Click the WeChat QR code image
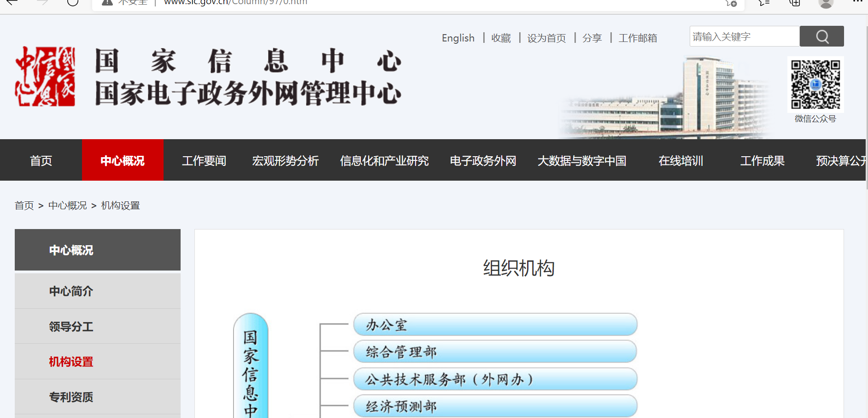Viewport: 868px width, 418px height. point(815,84)
